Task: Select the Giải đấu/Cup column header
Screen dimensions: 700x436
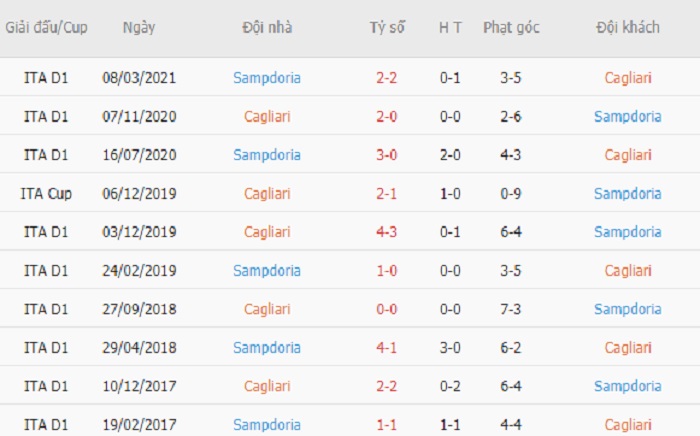Action: point(46,28)
